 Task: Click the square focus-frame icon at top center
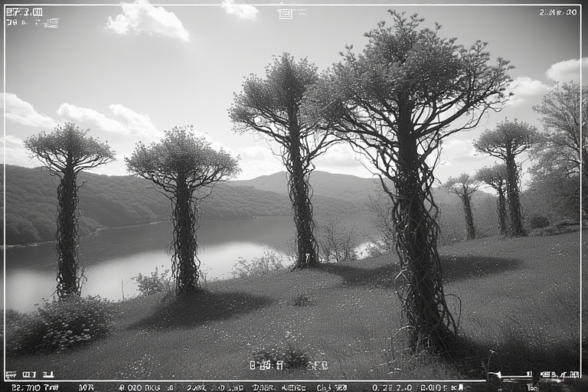coord(285,14)
